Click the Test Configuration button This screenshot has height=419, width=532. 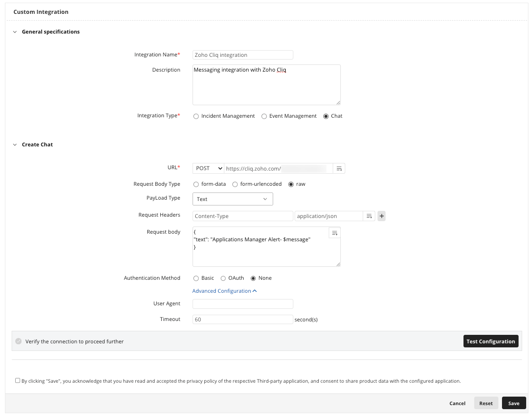pos(491,341)
